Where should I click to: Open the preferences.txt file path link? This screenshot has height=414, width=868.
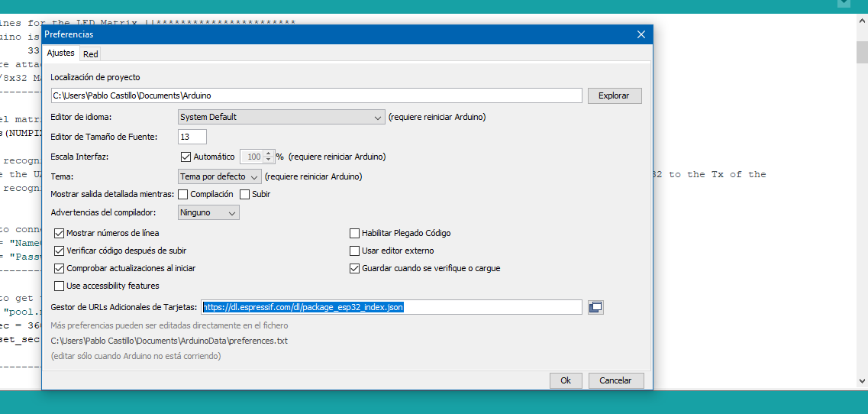(x=169, y=340)
